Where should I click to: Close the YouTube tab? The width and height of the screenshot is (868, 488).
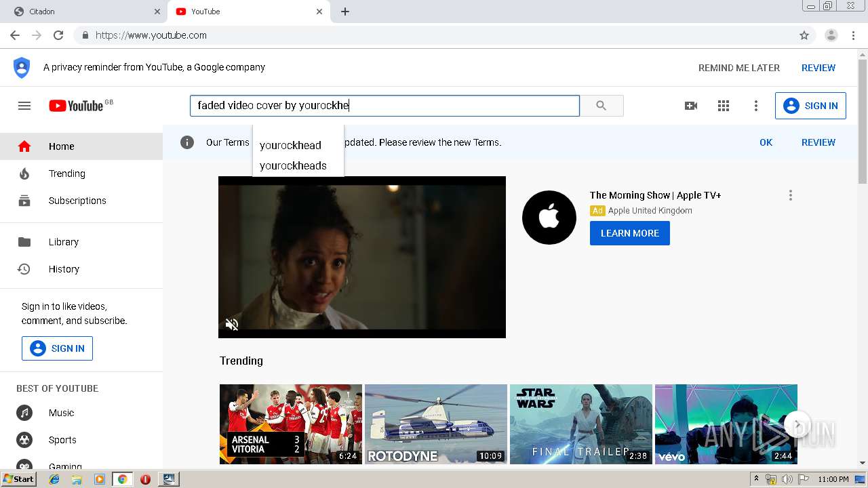[x=319, y=12]
